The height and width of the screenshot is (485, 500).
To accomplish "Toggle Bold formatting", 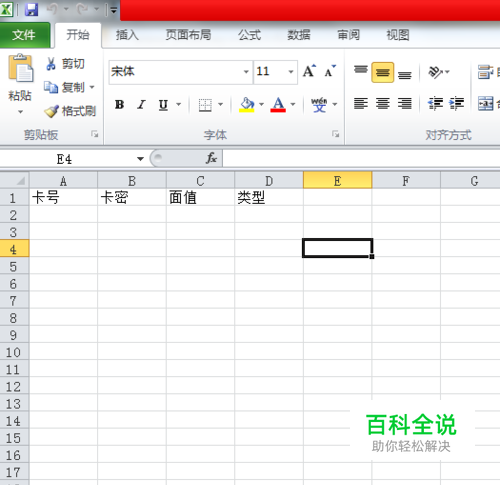I will 120,105.
